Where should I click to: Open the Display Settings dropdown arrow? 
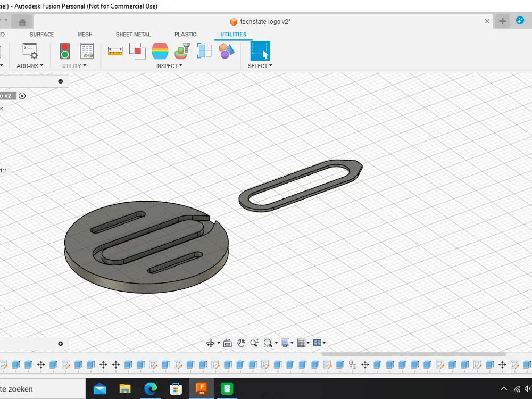coord(292,343)
